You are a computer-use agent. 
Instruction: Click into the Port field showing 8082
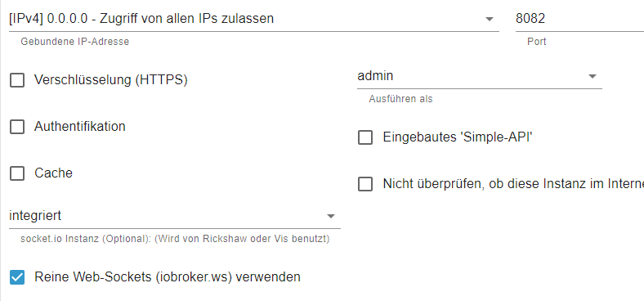[x=579, y=19]
